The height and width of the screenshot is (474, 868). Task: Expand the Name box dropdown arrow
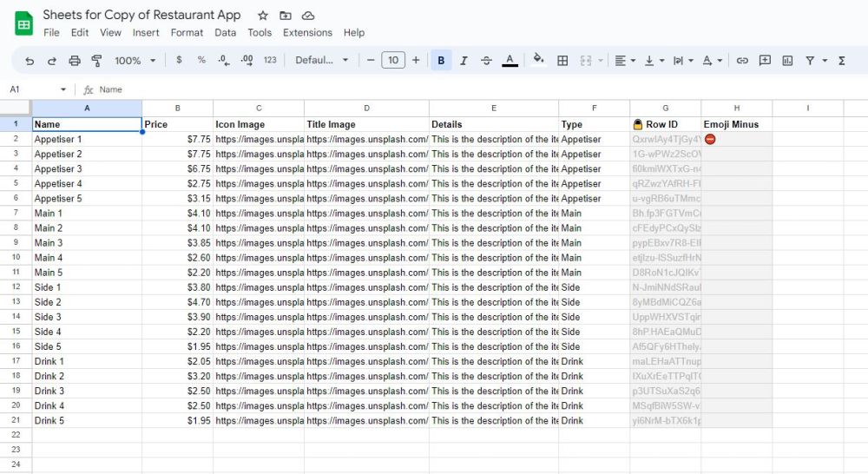[x=63, y=89]
